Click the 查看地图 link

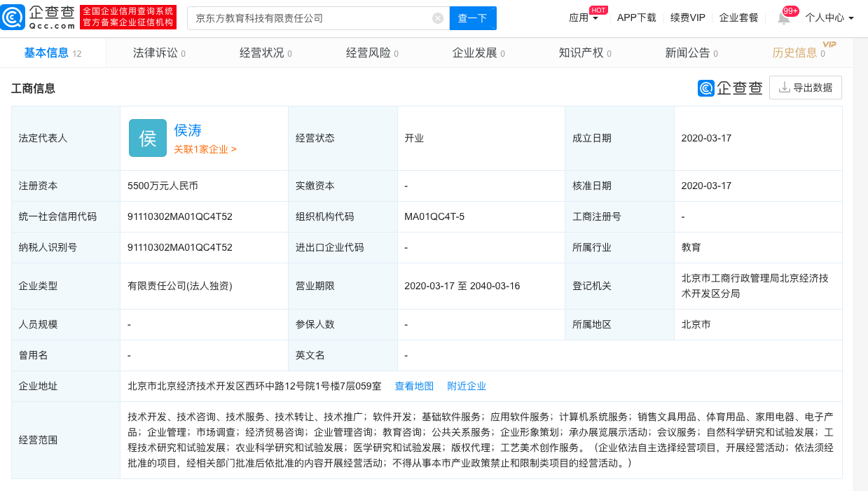414,386
